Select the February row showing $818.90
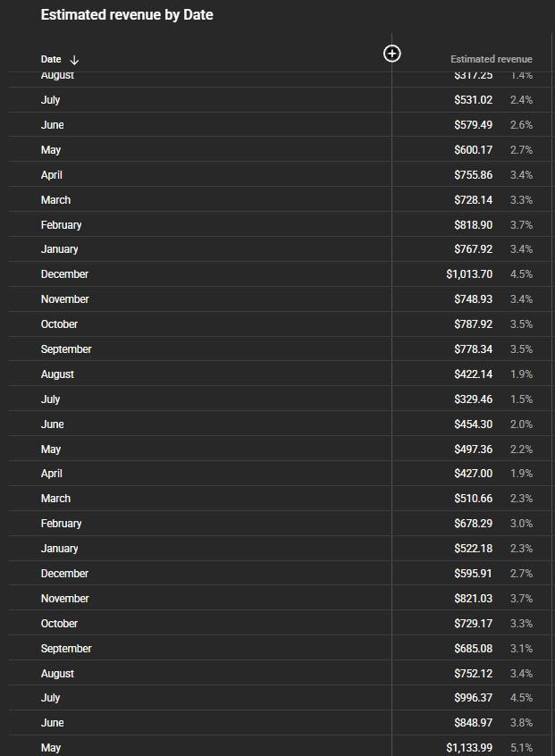 pos(61,224)
